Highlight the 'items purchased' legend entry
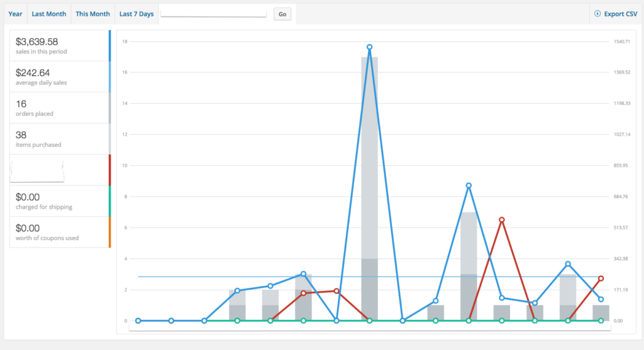 click(x=60, y=139)
